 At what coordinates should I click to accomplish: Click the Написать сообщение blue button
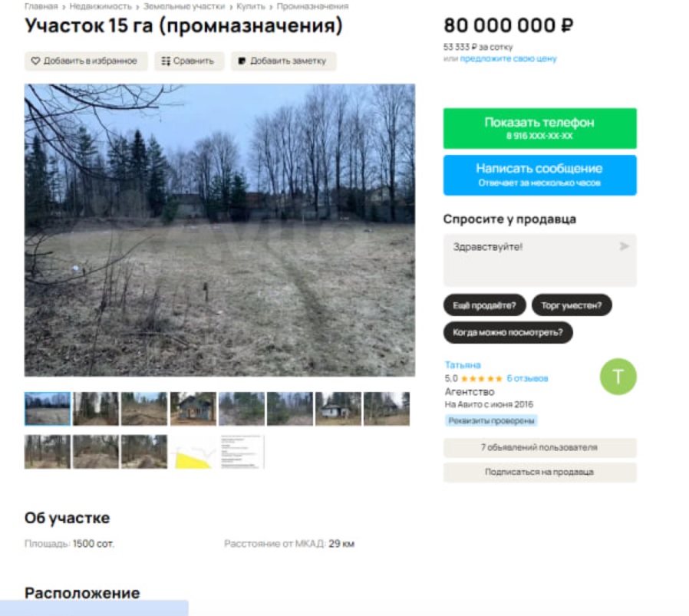539,175
